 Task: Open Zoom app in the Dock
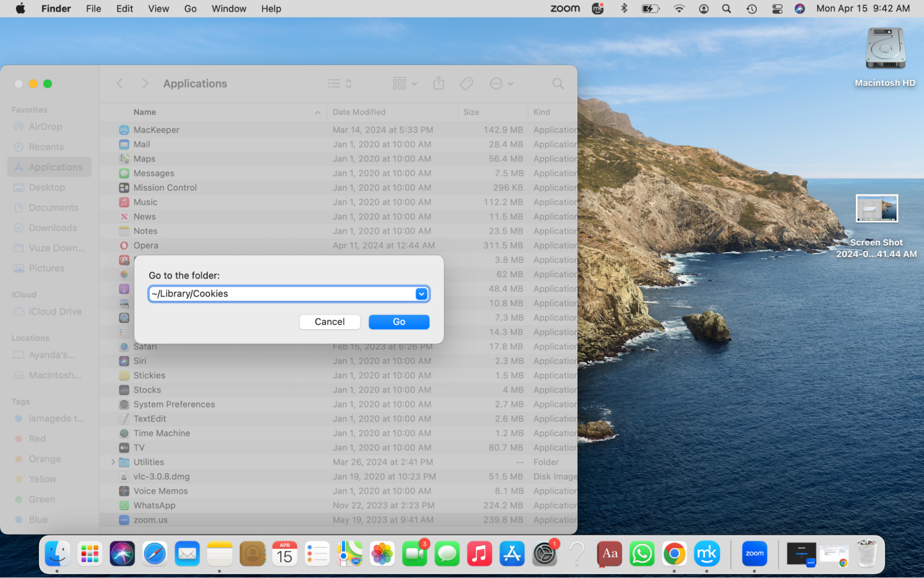(x=755, y=553)
